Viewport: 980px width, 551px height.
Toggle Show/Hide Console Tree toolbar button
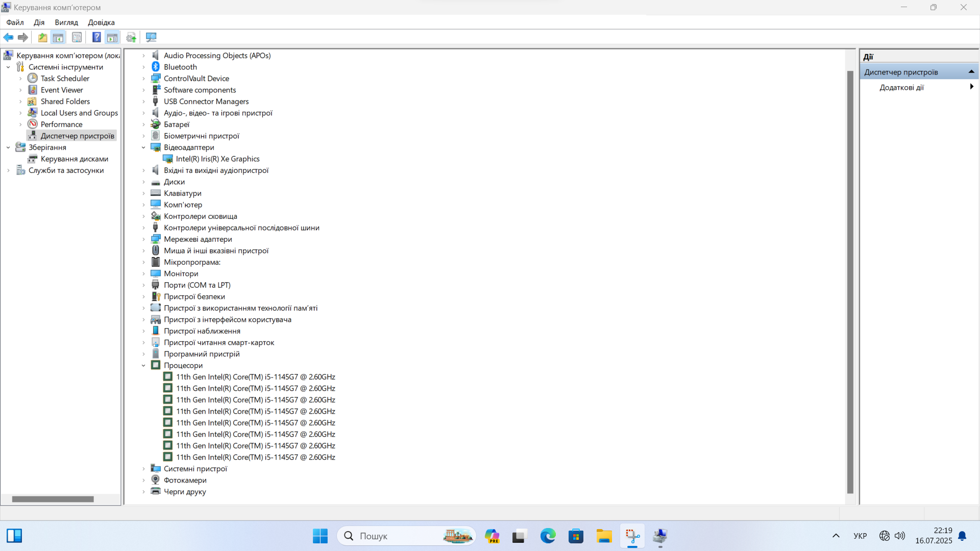pos(58,37)
